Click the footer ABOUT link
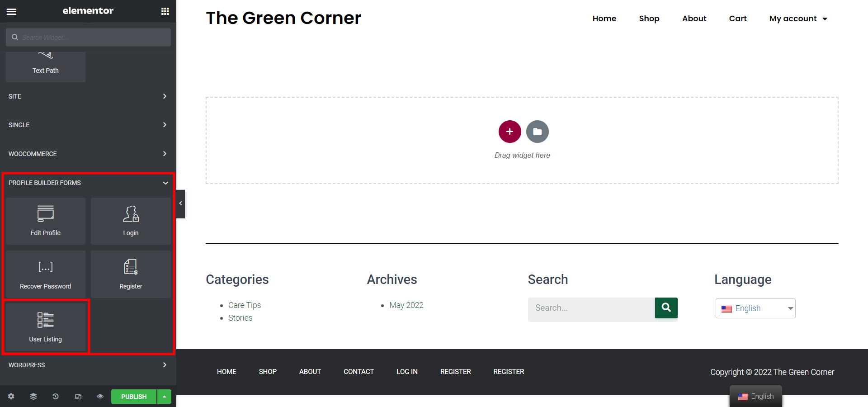Screen dimensions: 868x407 pos(310,372)
